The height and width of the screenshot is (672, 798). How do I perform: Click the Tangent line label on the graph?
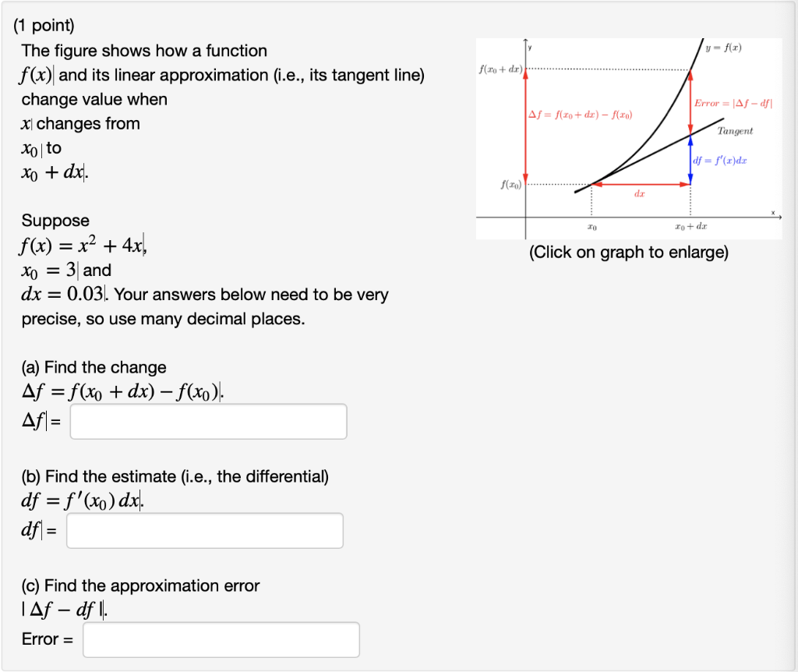tap(736, 131)
